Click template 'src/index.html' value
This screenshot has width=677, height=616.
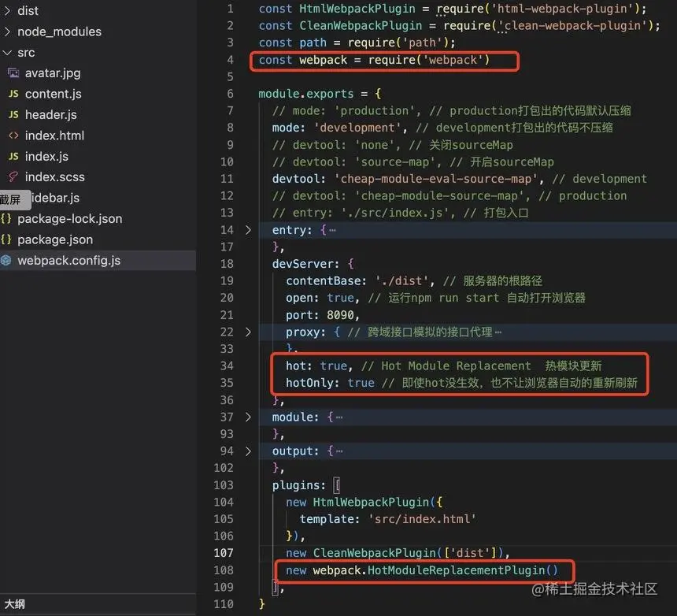coord(422,519)
